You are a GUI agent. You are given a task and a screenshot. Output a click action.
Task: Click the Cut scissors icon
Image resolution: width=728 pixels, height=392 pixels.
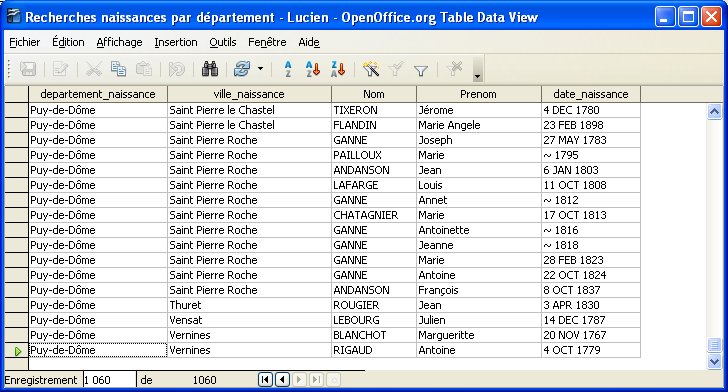(93, 69)
